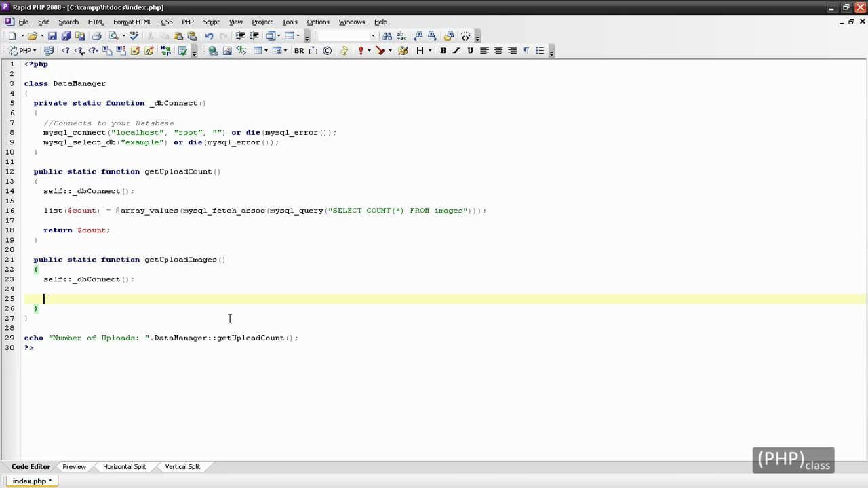The width and height of the screenshot is (868, 488).
Task: Switch to the Preview tab
Action: click(74, 466)
